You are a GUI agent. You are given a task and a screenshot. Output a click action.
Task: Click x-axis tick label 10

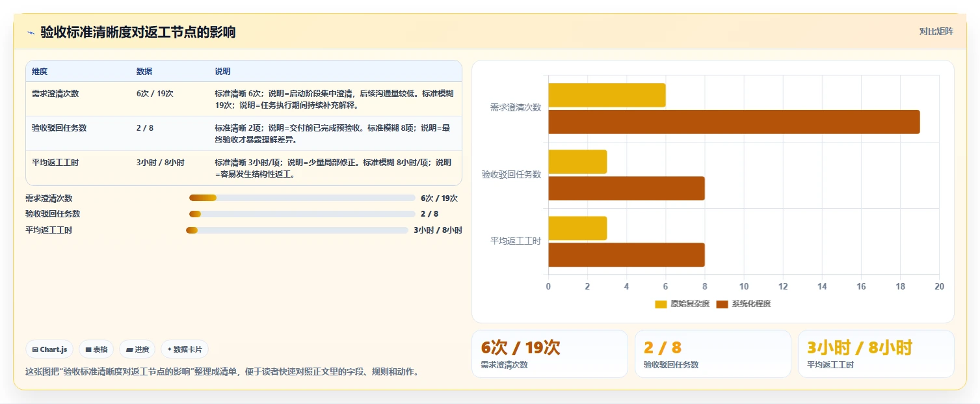tap(744, 286)
